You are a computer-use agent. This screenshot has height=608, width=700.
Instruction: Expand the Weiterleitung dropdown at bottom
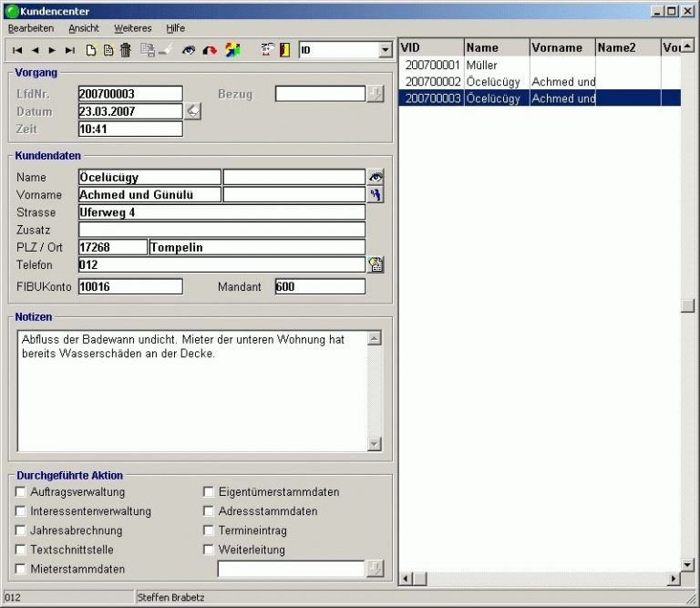pos(375,569)
